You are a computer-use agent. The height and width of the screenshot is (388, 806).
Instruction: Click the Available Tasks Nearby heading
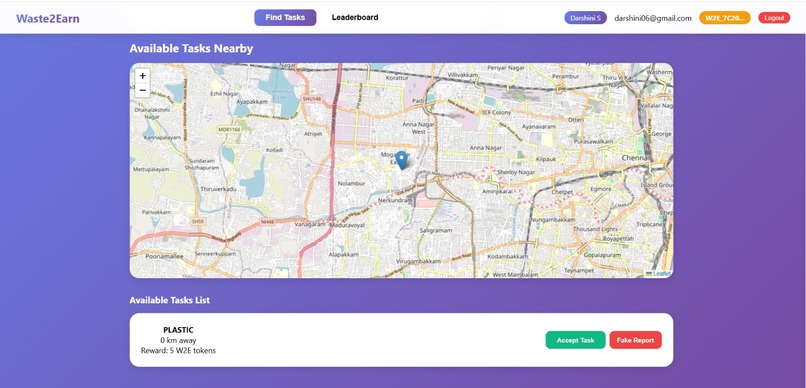(191, 48)
